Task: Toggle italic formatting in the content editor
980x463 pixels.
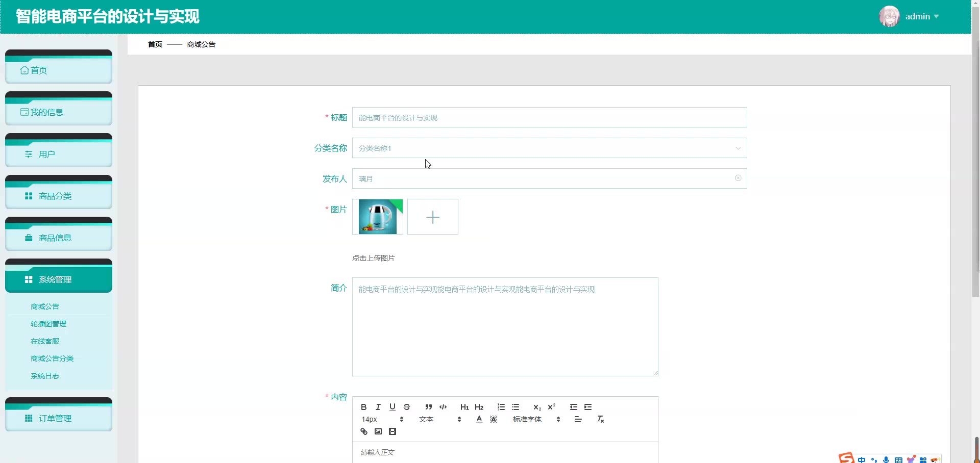Action: (378, 407)
